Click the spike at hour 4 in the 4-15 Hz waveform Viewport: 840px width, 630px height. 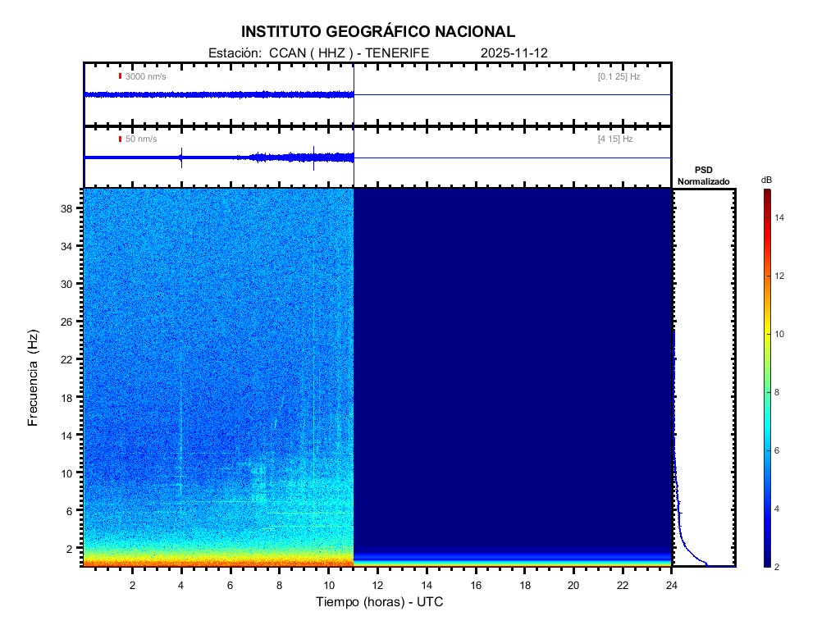[x=181, y=157]
